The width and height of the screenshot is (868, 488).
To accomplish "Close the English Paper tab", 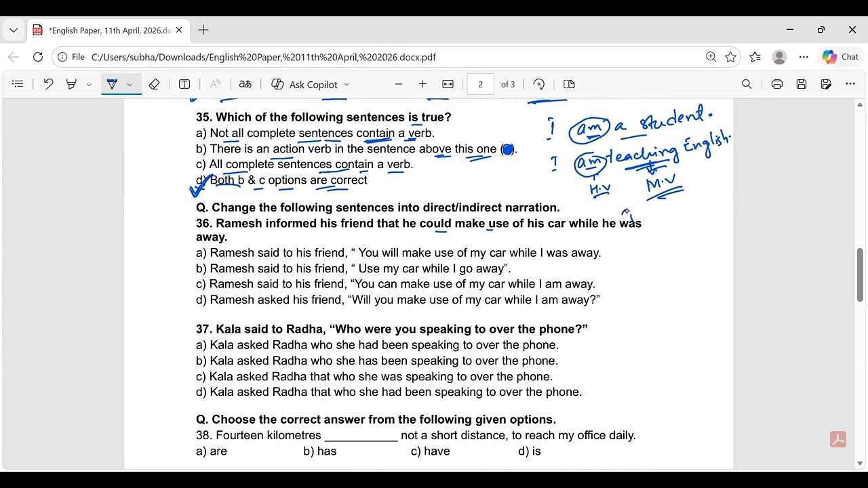I will click(x=179, y=30).
